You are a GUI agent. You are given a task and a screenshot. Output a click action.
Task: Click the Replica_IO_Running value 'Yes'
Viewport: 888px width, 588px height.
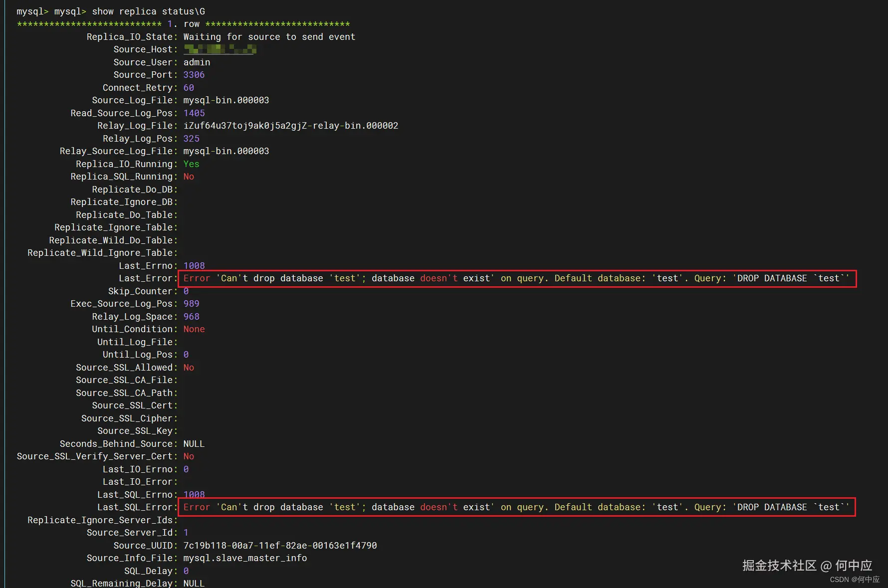[192, 164]
